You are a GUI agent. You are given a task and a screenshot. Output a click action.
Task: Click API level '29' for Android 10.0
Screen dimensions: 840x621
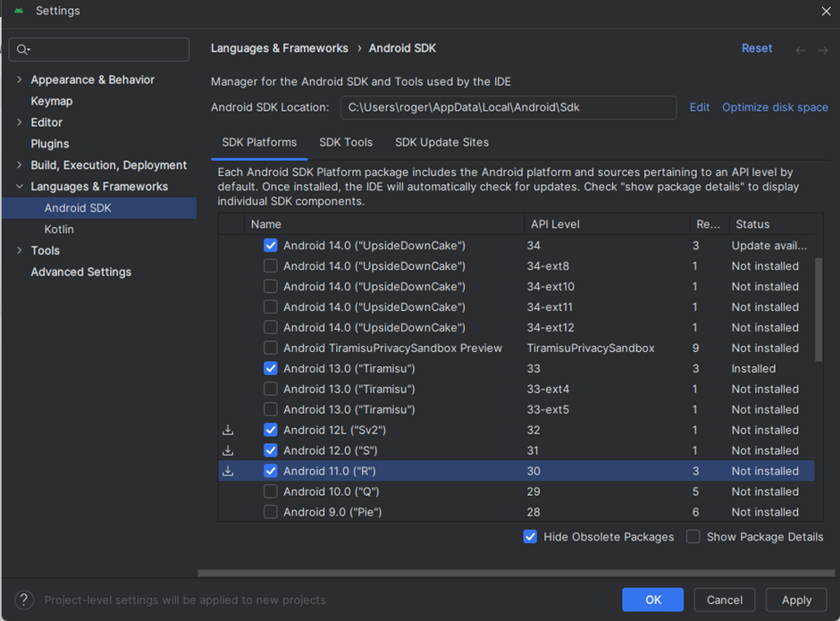[533, 491]
